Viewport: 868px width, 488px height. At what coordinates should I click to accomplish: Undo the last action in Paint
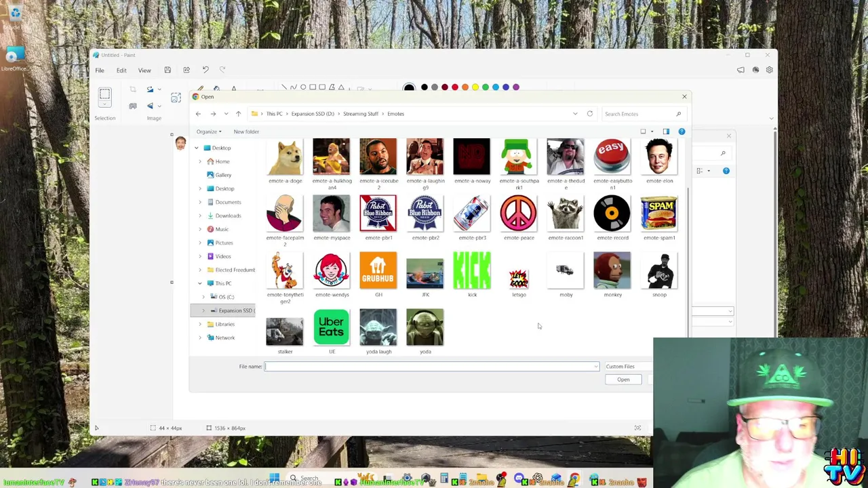(205, 70)
